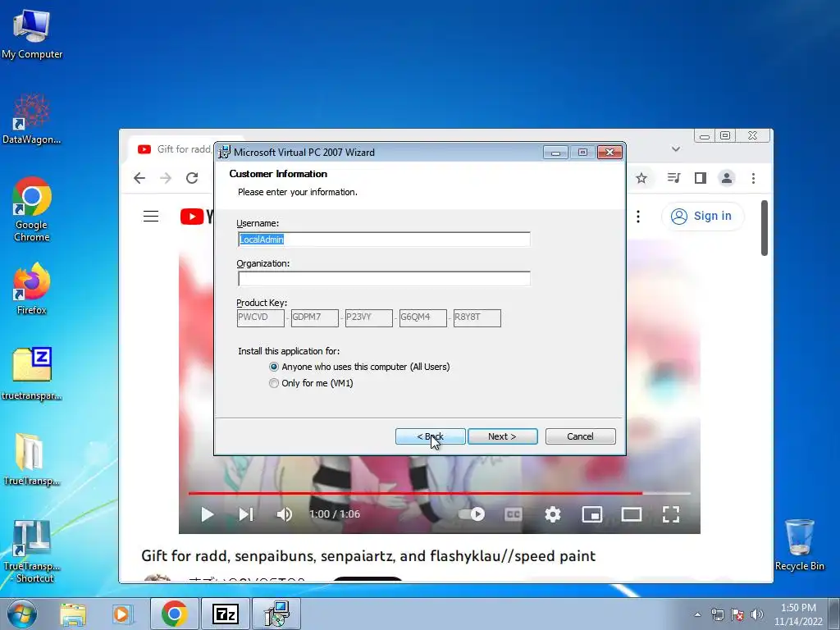This screenshot has width=840, height=630.
Task: Open DataWagon desktop shortcut
Action: (32, 119)
